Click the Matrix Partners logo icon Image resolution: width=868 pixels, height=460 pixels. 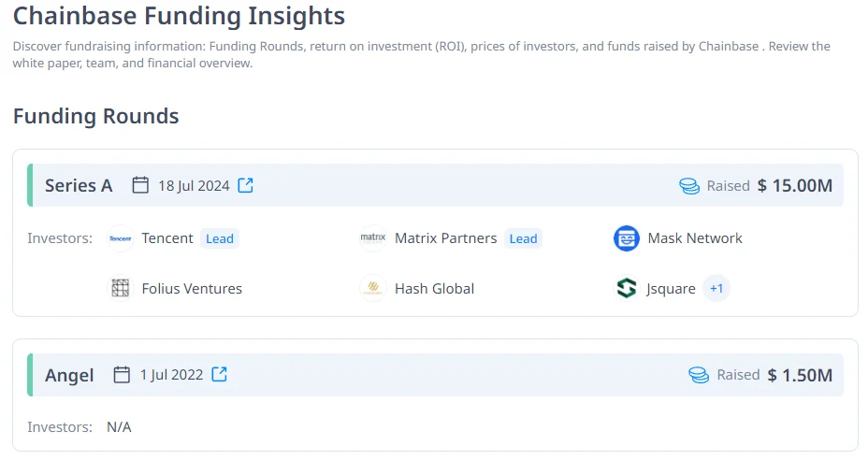[x=373, y=238]
